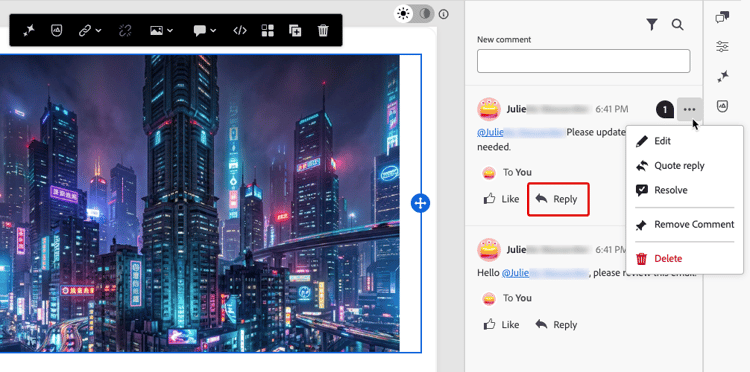Expand the link options dropdown arrow
Screen dimensions: 750x372
pos(99,31)
